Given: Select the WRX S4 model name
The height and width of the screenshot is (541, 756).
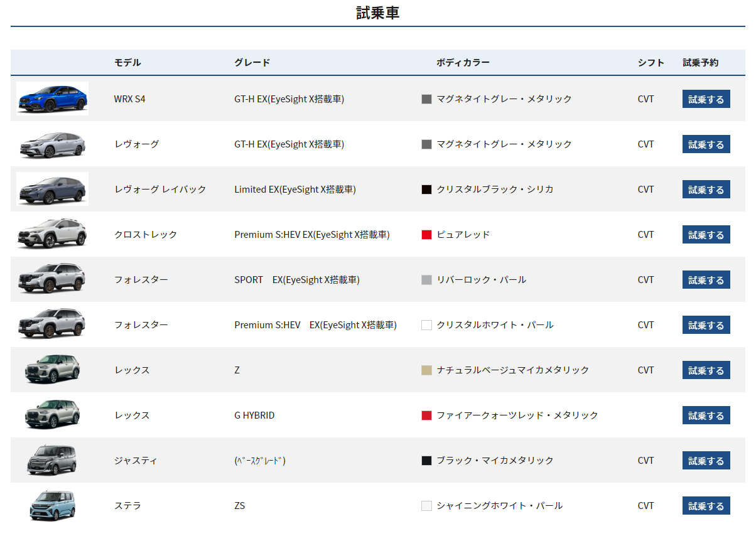Looking at the screenshot, I should (x=129, y=99).
